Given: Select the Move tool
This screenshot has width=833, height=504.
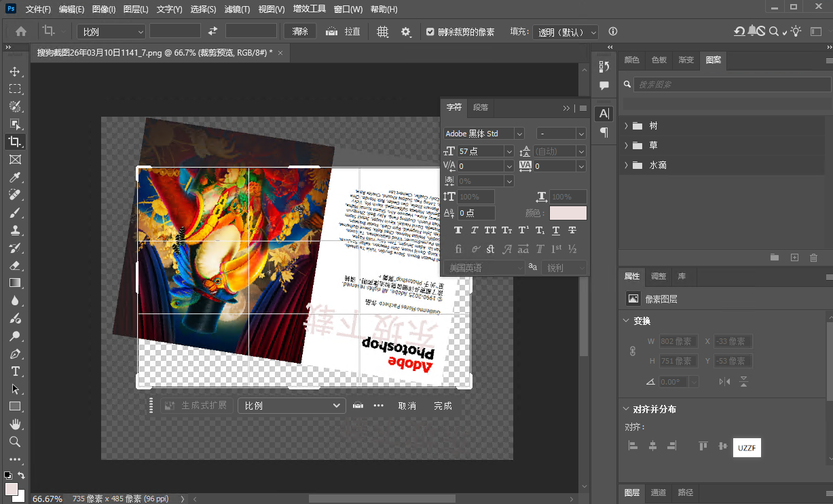Looking at the screenshot, I should 16,71.
